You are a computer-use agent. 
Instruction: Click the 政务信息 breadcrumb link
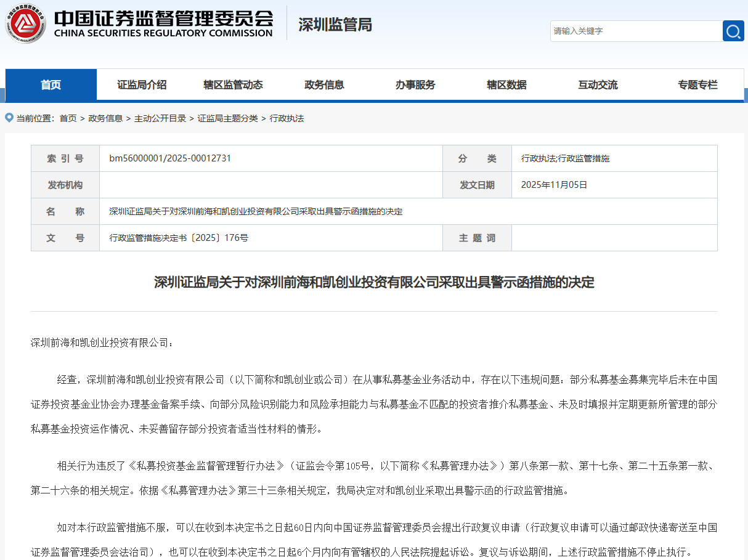click(x=105, y=118)
